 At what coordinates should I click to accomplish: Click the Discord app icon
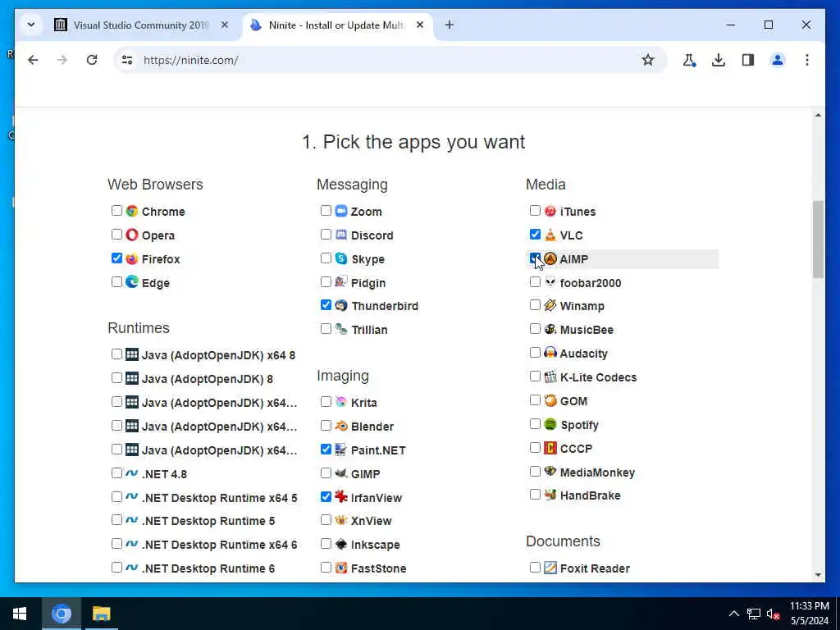[341, 235]
